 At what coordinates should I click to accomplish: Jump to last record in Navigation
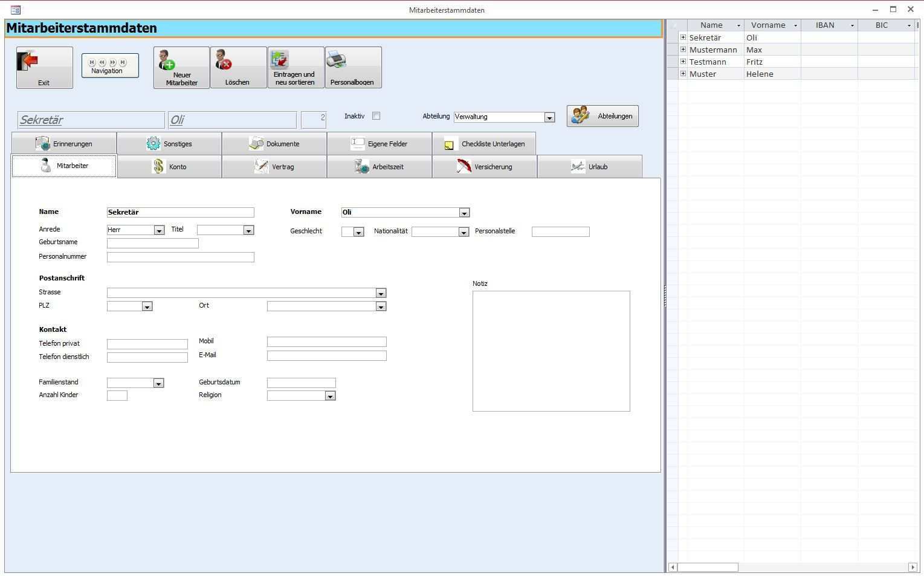point(123,62)
